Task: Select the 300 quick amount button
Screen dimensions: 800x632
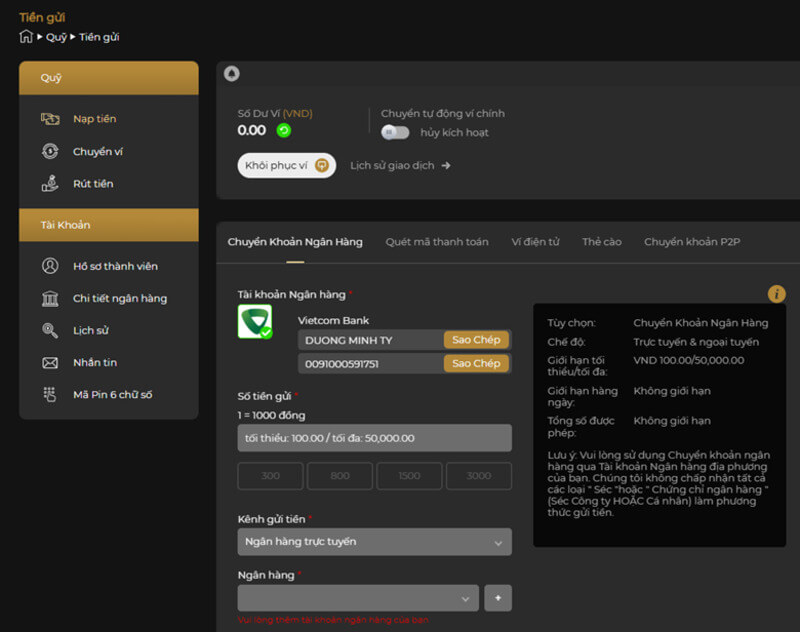Action: click(x=270, y=476)
